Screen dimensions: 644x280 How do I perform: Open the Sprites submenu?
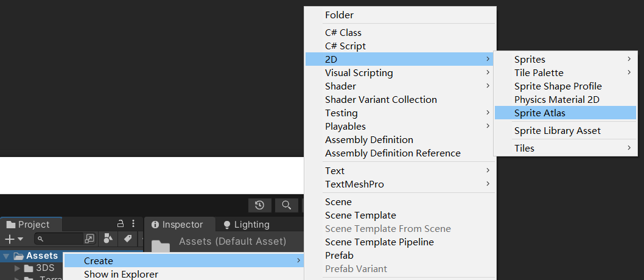coord(530,60)
